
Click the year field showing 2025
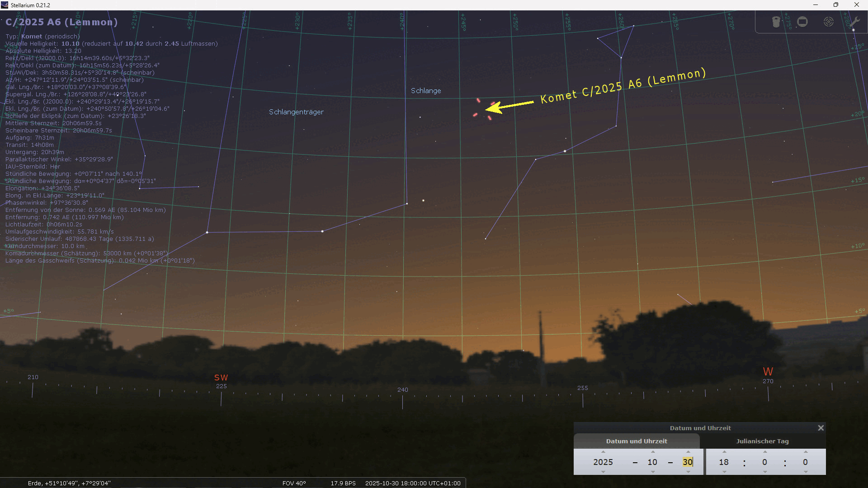click(x=603, y=462)
